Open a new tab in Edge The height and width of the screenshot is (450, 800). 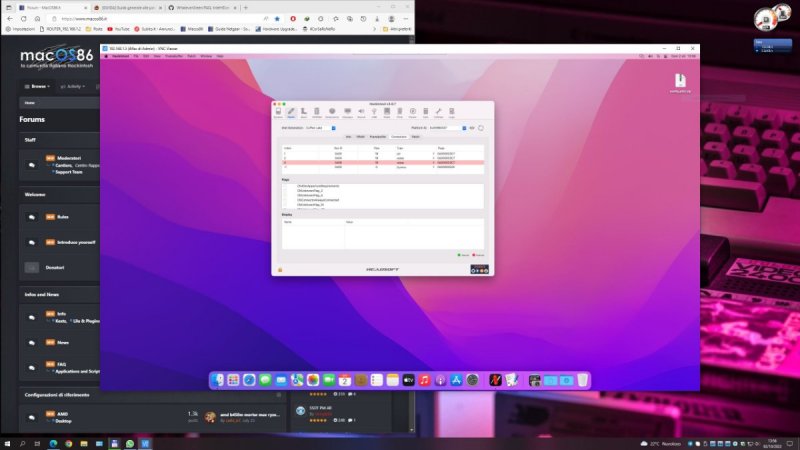(x=245, y=8)
